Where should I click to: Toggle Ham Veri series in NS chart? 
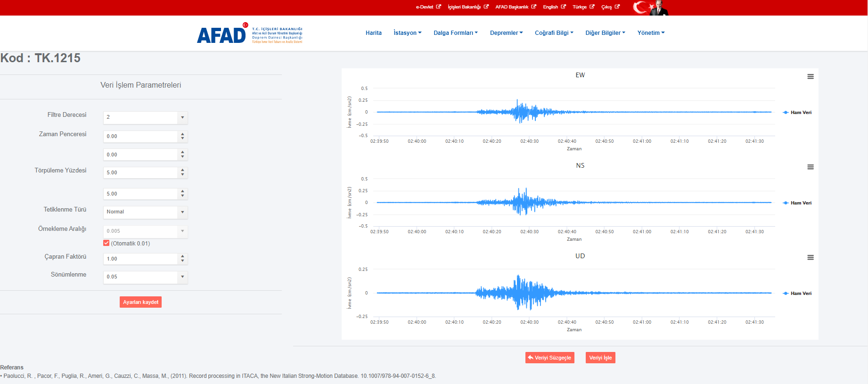click(797, 203)
